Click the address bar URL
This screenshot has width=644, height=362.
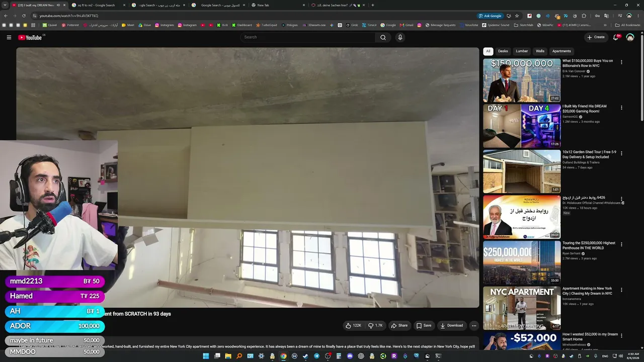tap(69, 16)
